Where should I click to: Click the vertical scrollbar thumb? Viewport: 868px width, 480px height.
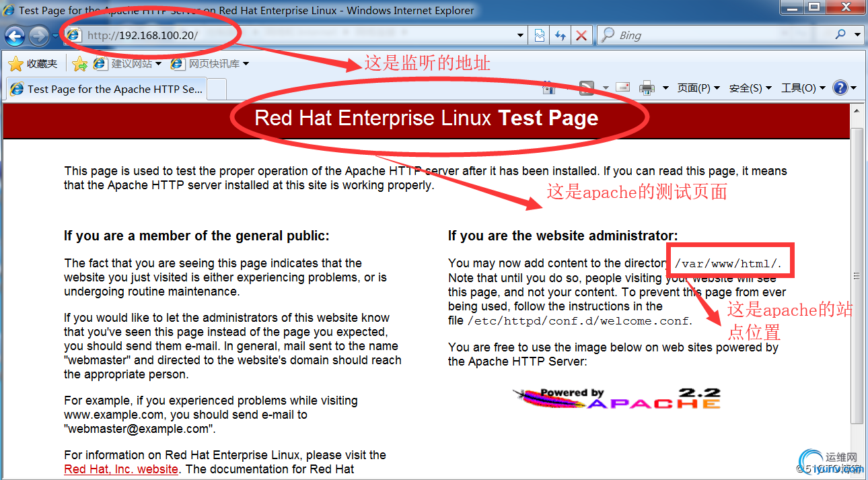click(x=857, y=276)
